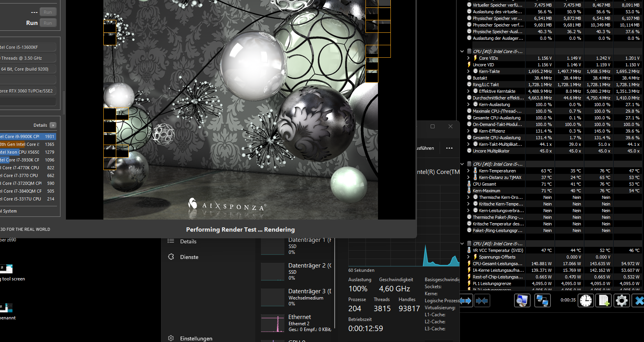Image resolution: width=644 pixels, height=342 pixels.
Task: Select the Core i7-3930K ranking row scoring 1096
Action: pyautogui.click(x=28, y=160)
